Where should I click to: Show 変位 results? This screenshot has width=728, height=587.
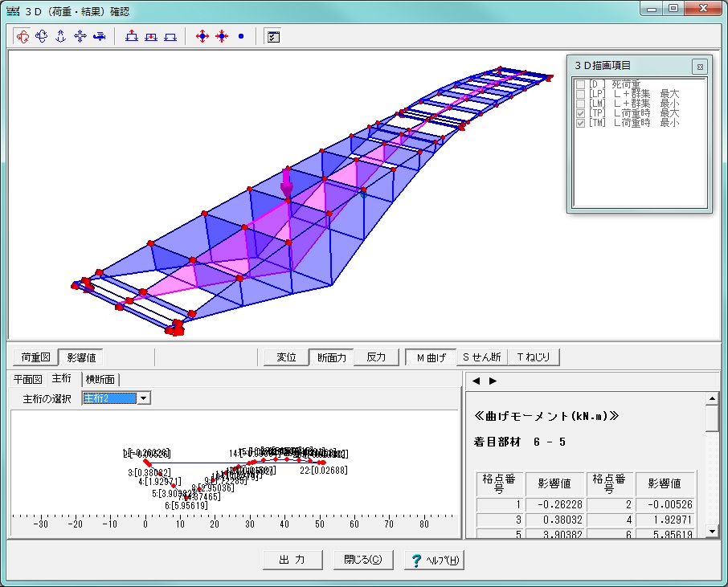(286, 357)
